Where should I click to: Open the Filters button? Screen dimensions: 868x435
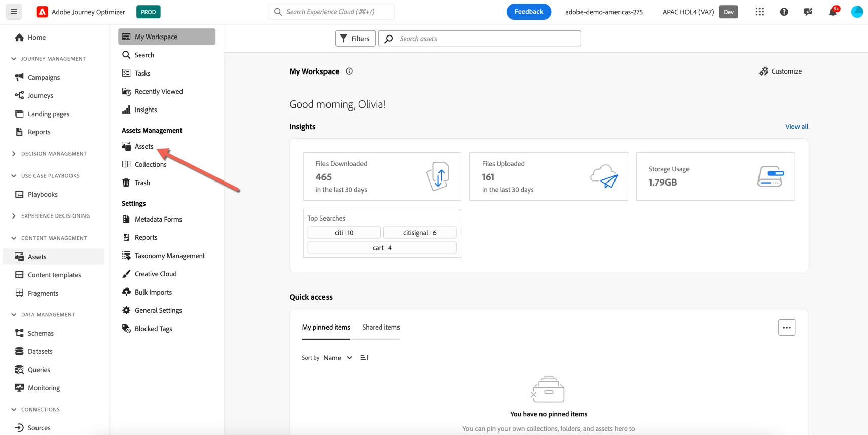pos(355,39)
